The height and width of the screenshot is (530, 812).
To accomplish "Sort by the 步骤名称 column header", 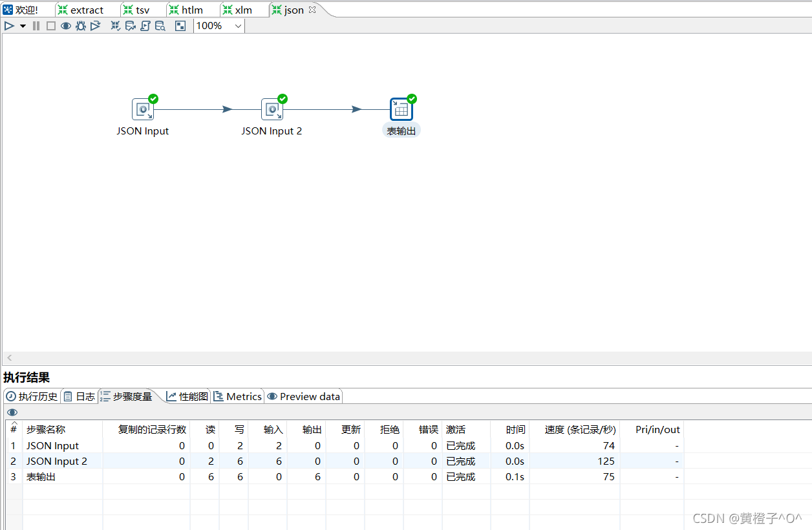I will [63, 429].
